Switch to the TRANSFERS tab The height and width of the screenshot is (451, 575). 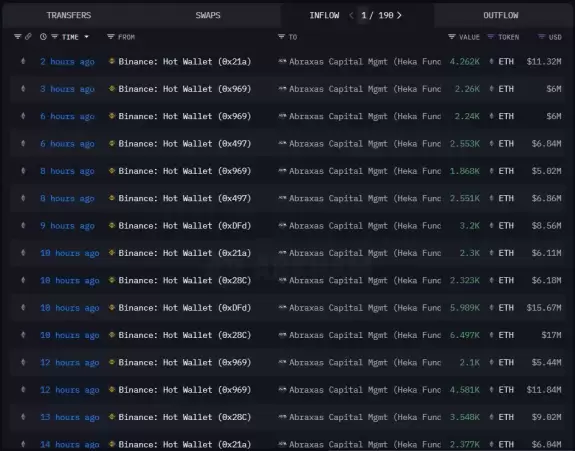click(x=69, y=15)
